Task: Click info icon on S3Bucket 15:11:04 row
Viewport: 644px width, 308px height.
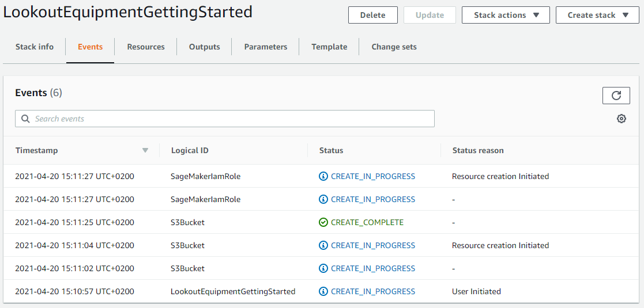Action: 323,245
